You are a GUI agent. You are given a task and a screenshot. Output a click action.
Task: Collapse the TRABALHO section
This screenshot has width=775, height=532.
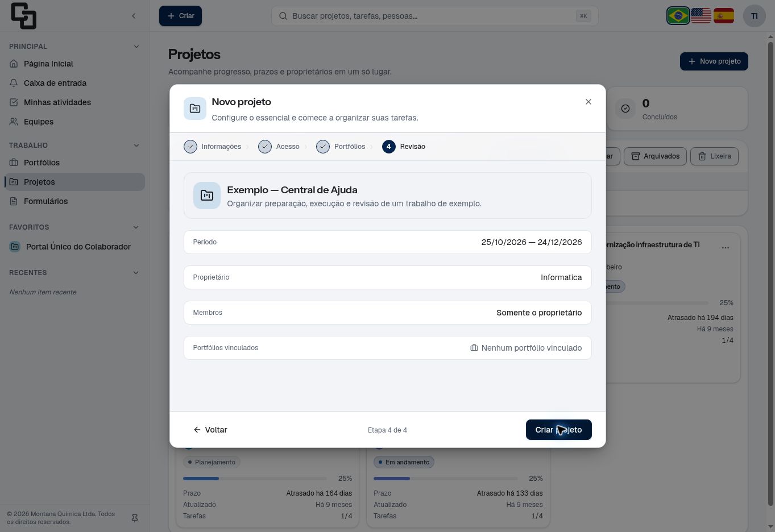tap(136, 146)
